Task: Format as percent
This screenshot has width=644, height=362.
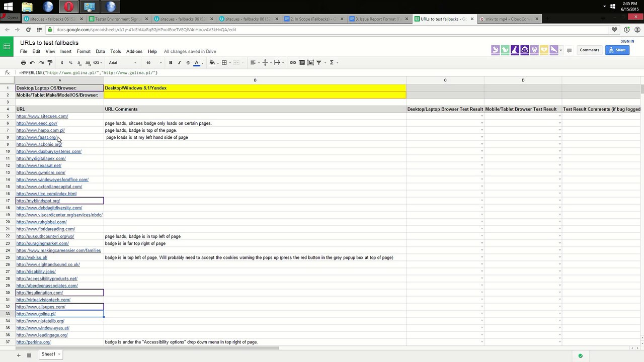Action: pos(70,63)
